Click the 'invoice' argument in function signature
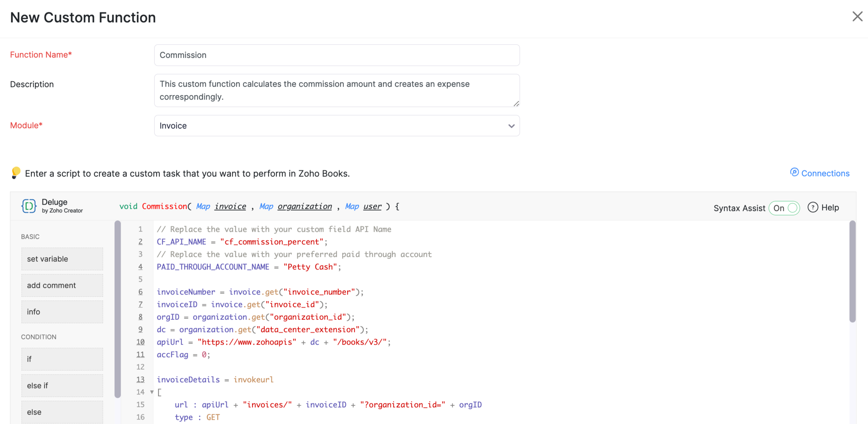868x424 pixels. coord(230,206)
